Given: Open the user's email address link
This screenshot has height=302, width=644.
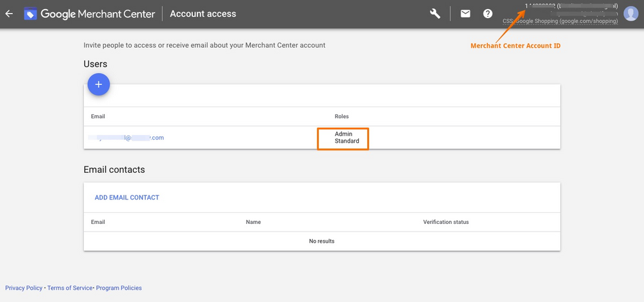Looking at the screenshot, I should 126,137.
